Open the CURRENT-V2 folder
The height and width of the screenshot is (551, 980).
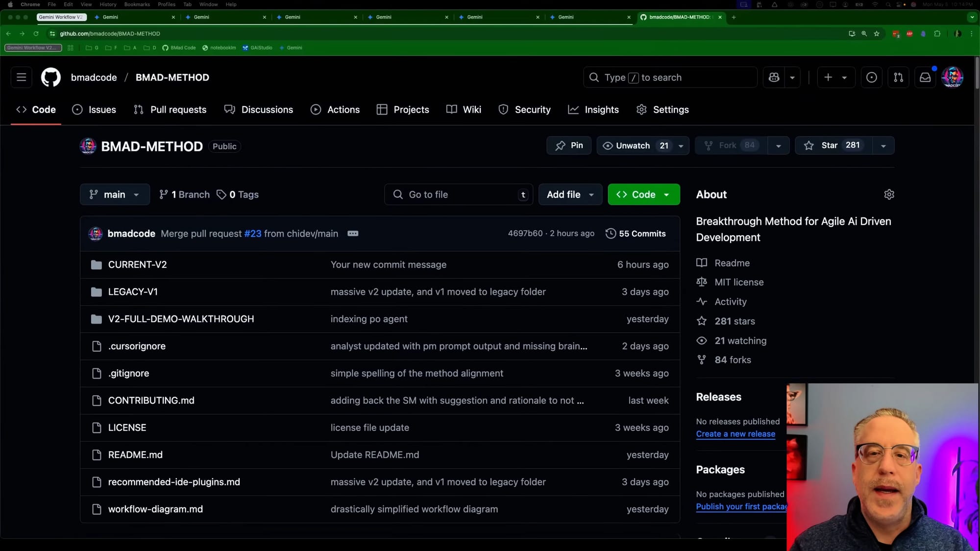(x=137, y=264)
